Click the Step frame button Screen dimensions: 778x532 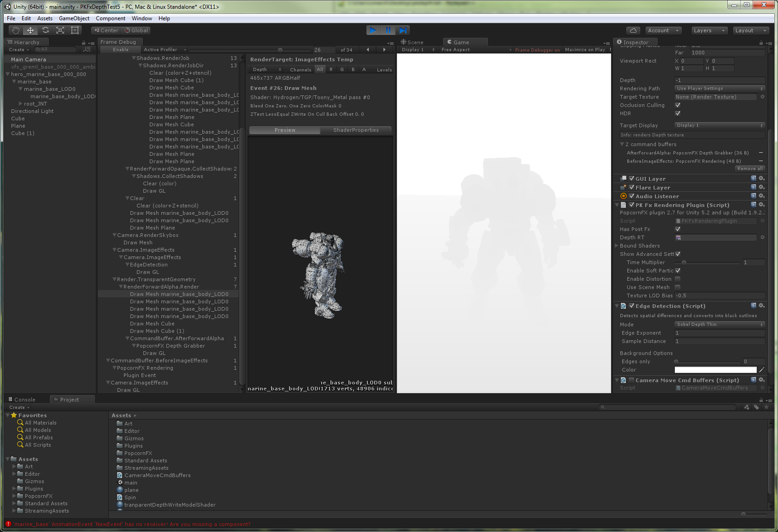pyautogui.click(x=403, y=30)
